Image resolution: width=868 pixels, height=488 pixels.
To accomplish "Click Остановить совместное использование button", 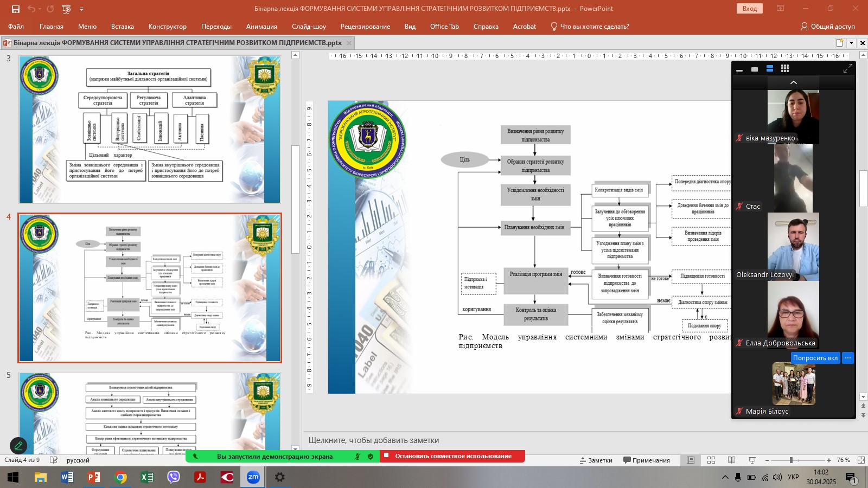I will (x=452, y=457).
